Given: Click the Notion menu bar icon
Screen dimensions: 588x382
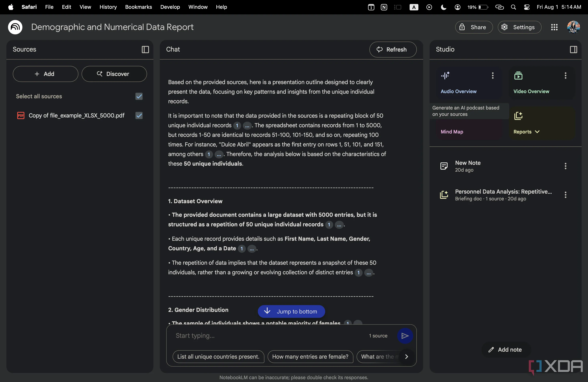Looking at the screenshot, I should click(x=384, y=7).
